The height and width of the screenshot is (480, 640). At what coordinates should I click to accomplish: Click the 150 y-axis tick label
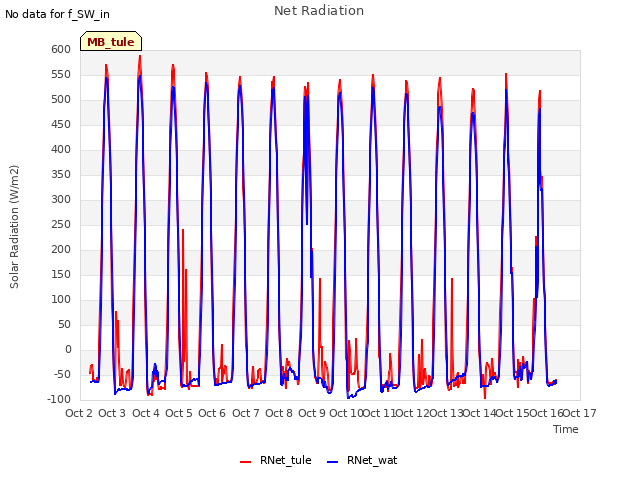(61, 275)
